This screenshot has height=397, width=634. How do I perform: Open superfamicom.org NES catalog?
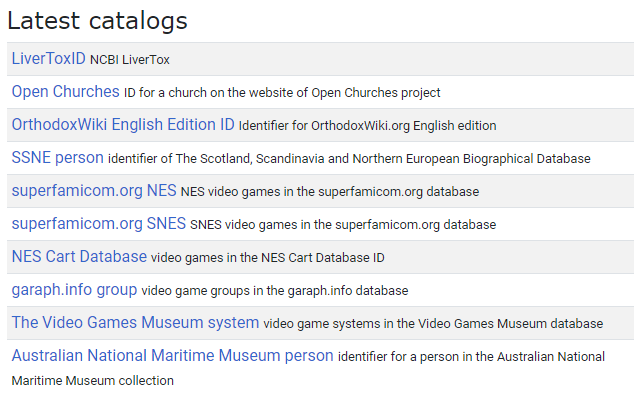pos(94,191)
